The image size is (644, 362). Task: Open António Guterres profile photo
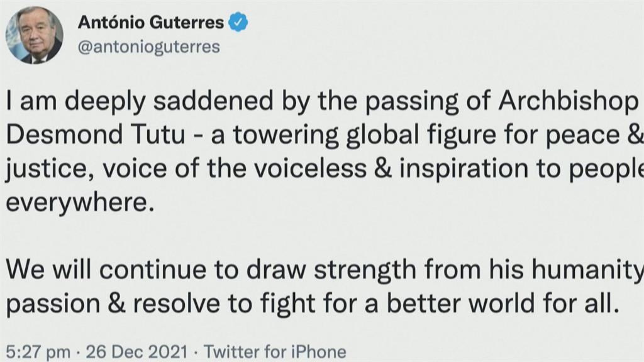click(35, 35)
